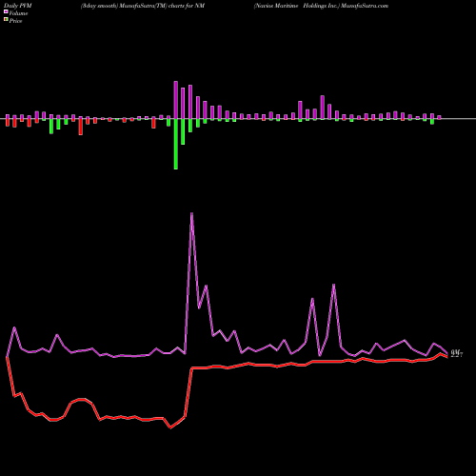Click the 'Price' legend label
The height and width of the screenshot is (476, 476).
(15, 21)
